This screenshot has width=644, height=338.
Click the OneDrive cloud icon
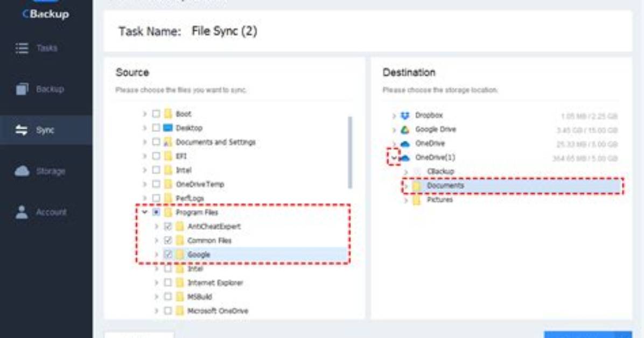[405, 144]
